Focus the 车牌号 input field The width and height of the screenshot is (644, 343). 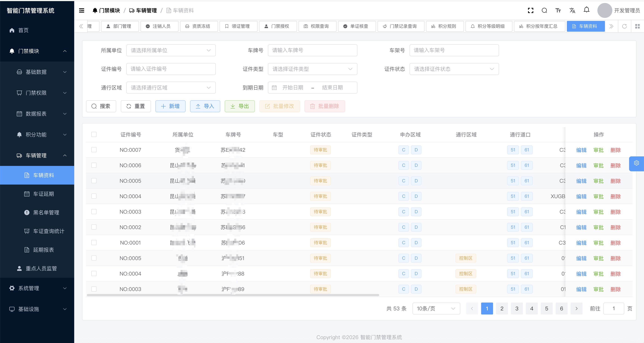(312, 50)
